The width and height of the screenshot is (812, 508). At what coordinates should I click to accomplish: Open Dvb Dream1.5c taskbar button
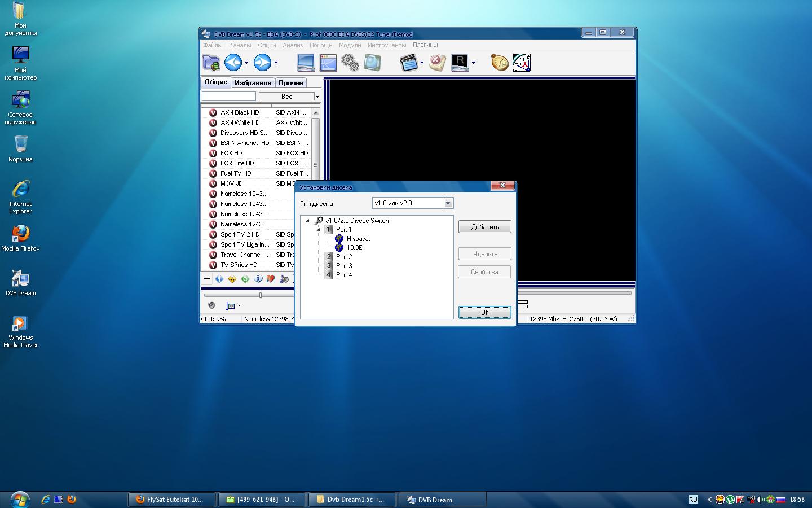coord(352,500)
